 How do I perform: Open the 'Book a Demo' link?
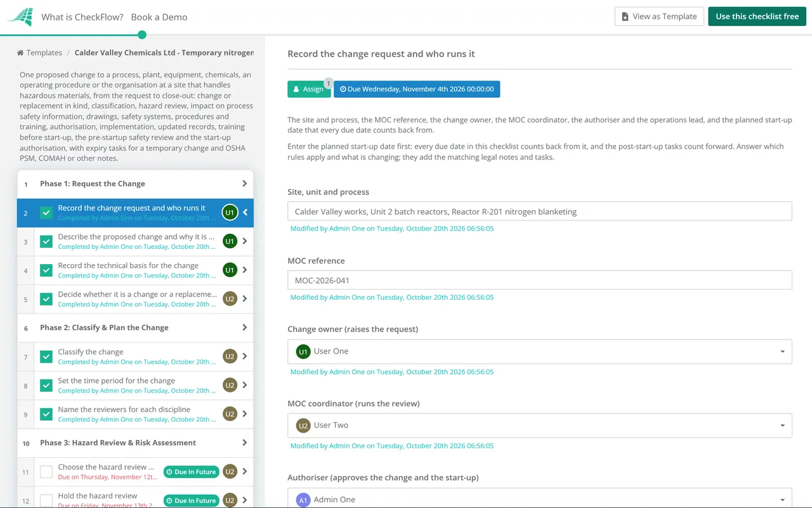pyautogui.click(x=159, y=17)
